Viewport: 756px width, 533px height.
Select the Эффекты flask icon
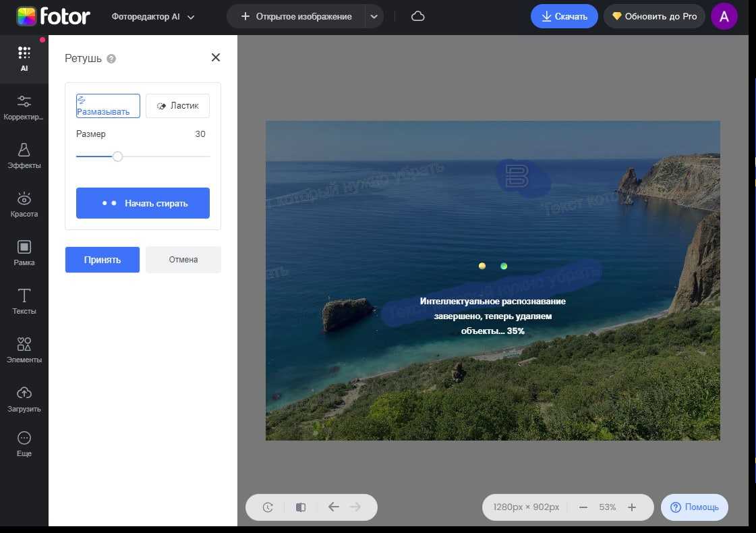point(24,155)
